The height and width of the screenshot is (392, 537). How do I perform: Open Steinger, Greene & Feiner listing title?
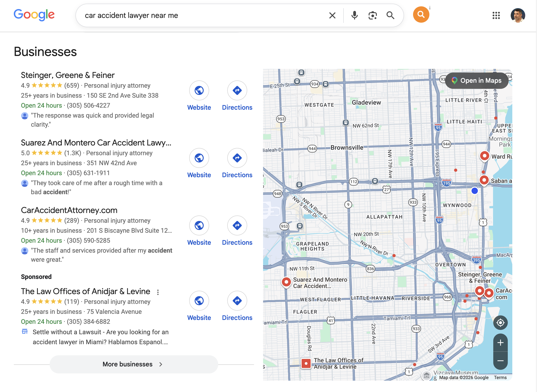click(x=68, y=75)
